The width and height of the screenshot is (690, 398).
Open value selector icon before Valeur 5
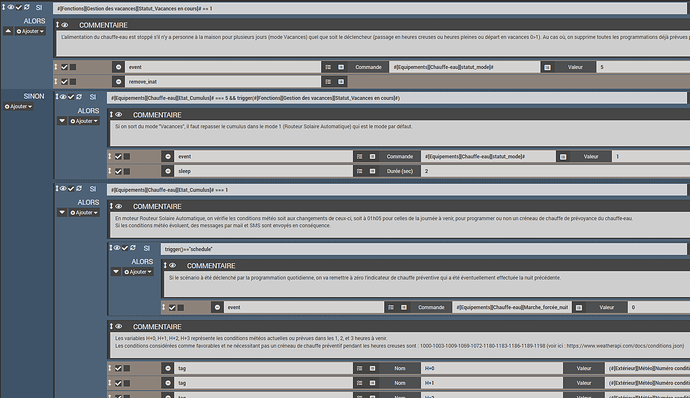(547, 67)
